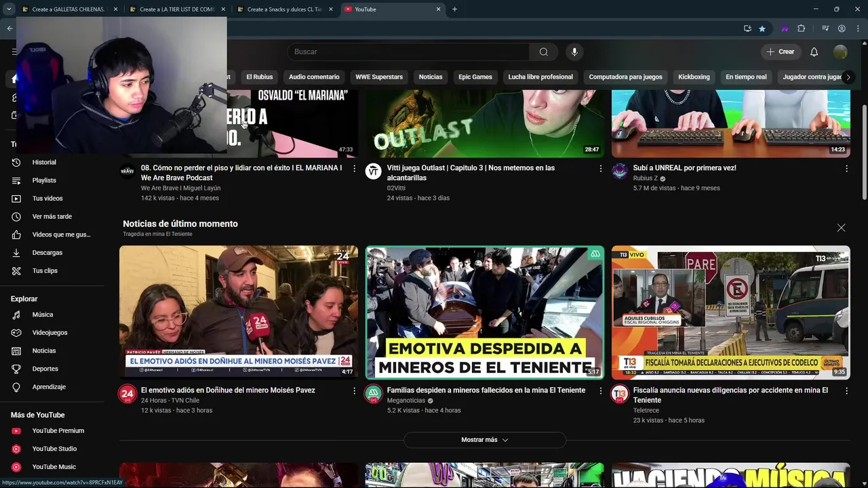Play the Fiscalía tomará declaraciones thumbnail
Screen dimensions: 868x488
pos(730,312)
